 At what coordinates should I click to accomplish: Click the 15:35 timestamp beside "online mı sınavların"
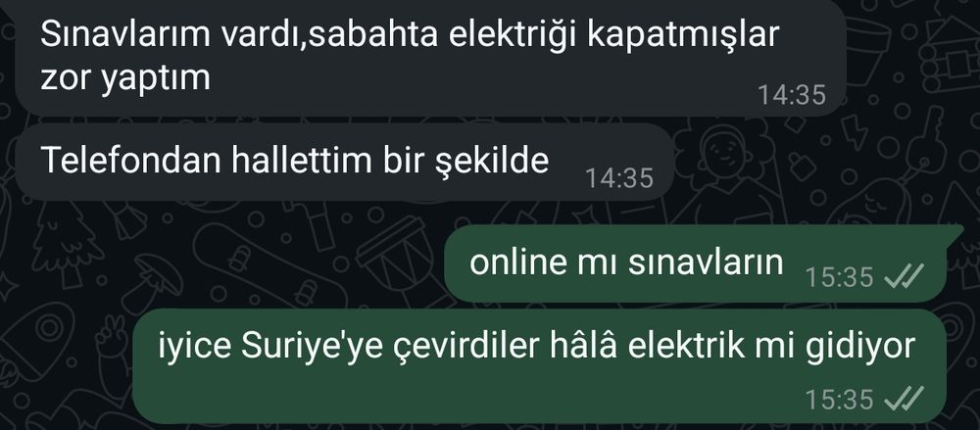pyautogui.click(x=839, y=277)
